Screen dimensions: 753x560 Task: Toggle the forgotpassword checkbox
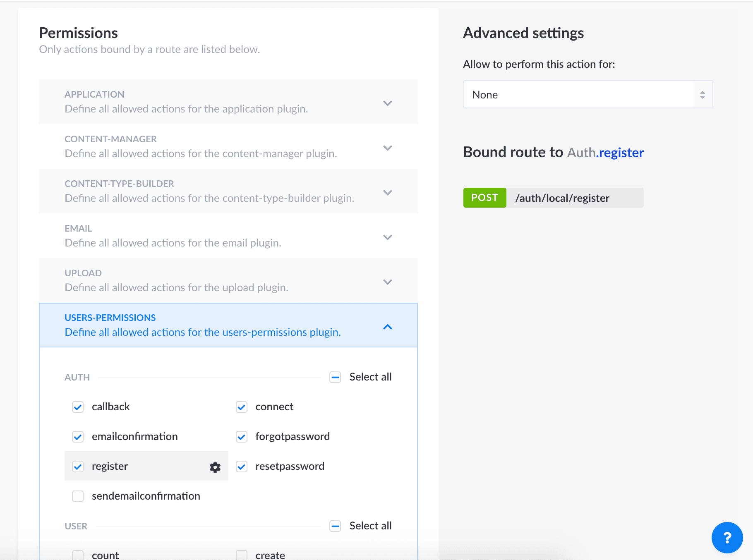click(242, 437)
